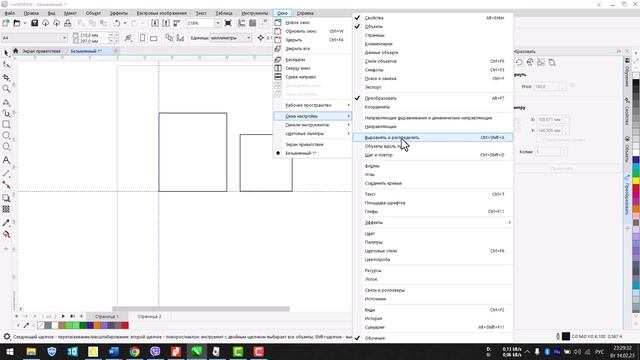640x360 pixels.
Task: Select the Ellipse tool
Action: click(6, 136)
